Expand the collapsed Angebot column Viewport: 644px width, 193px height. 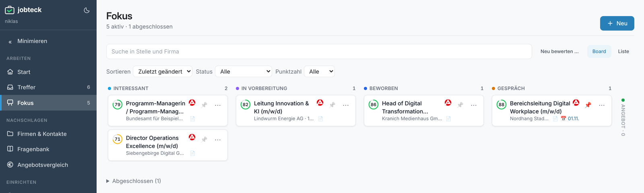click(623, 117)
